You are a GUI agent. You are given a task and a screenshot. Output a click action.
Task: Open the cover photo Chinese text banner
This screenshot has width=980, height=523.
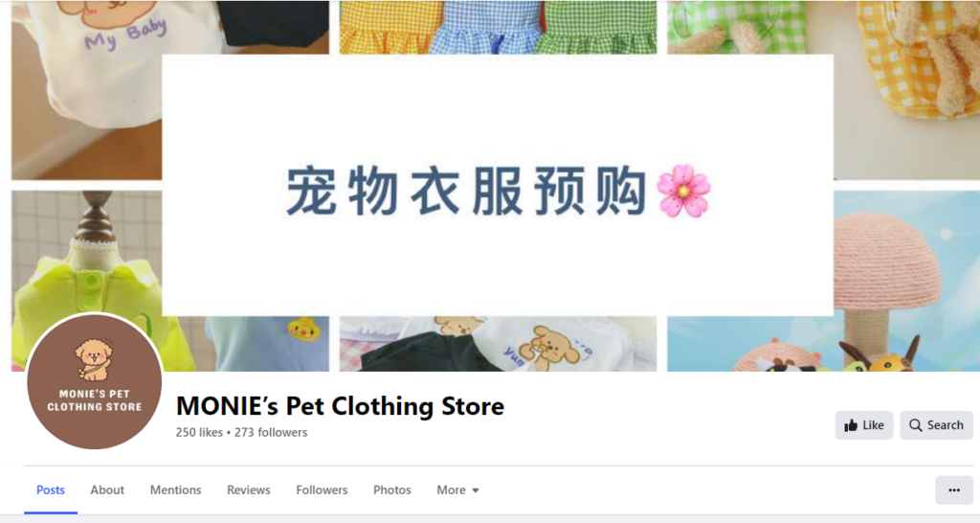coord(498,185)
